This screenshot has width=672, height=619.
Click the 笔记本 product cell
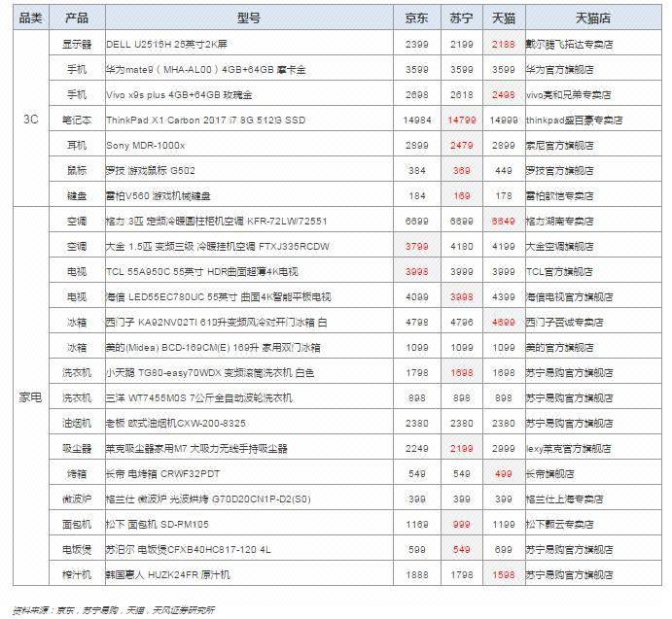77,120
